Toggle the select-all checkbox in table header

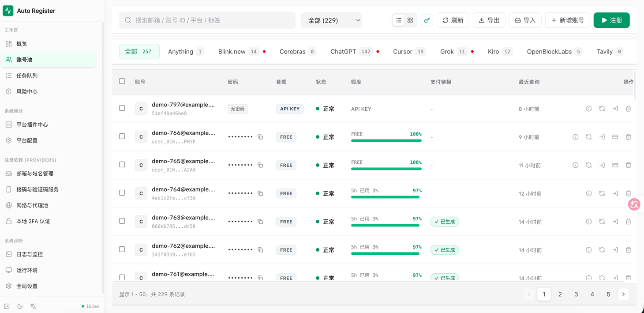(x=122, y=81)
